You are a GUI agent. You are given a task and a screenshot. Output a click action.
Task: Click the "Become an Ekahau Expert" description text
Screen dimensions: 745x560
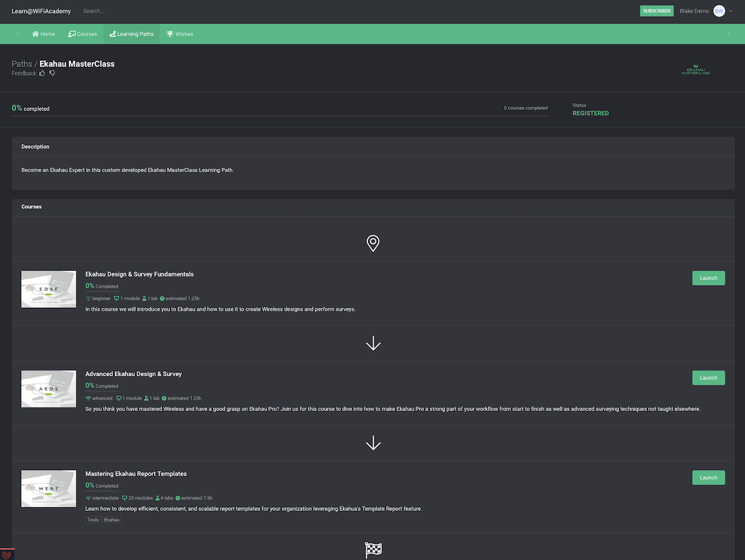pos(127,170)
